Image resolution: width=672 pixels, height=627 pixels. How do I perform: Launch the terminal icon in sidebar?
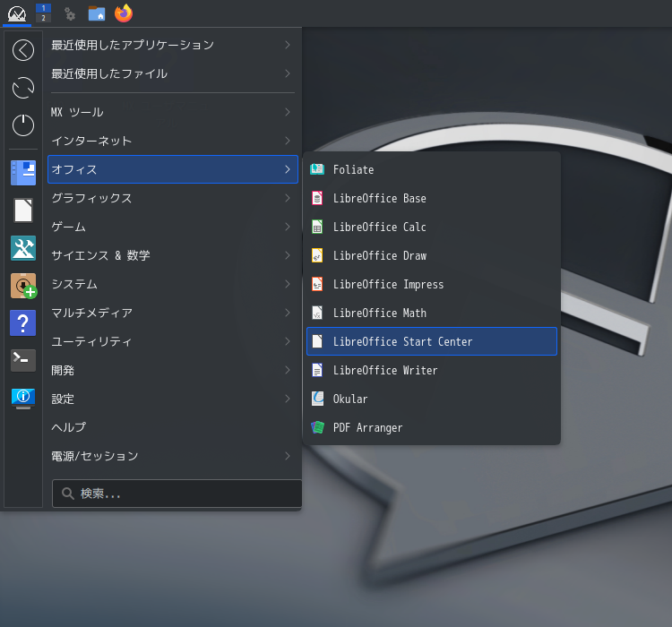click(23, 360)
